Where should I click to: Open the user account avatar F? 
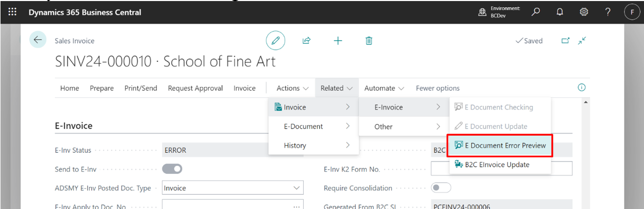pos(632,12)
